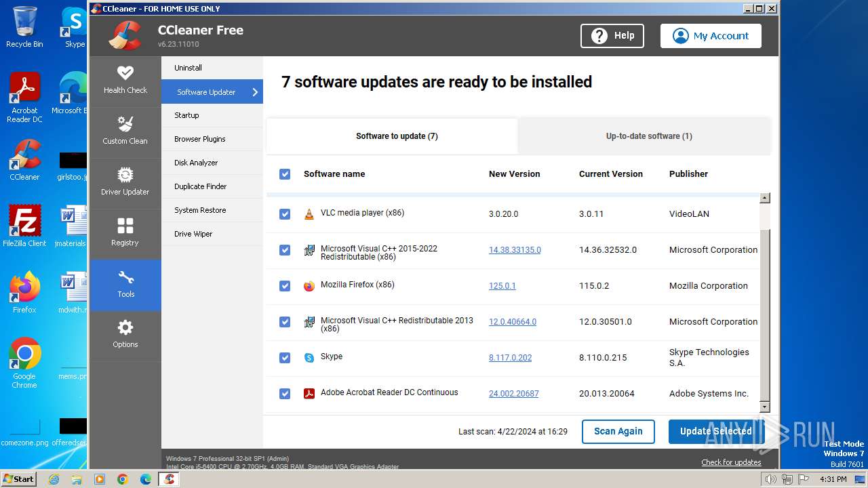Open the Driver Updater section

pos(125,182)
